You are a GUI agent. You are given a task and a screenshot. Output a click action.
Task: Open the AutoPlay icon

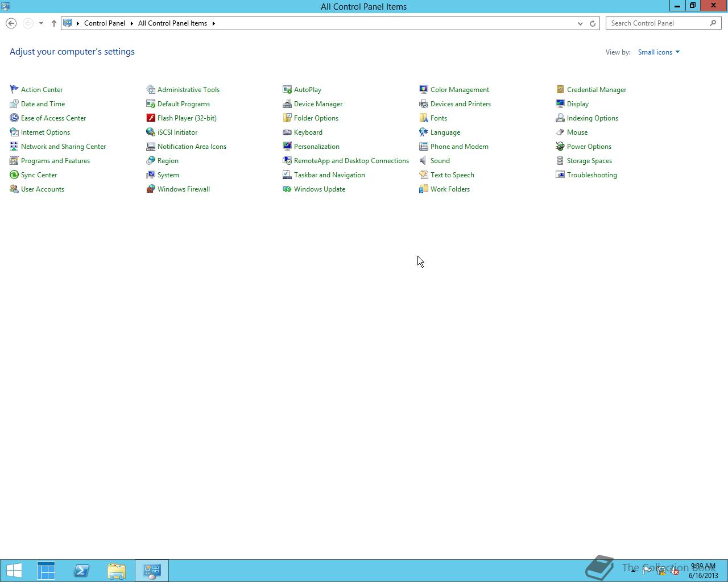point(287,89)
